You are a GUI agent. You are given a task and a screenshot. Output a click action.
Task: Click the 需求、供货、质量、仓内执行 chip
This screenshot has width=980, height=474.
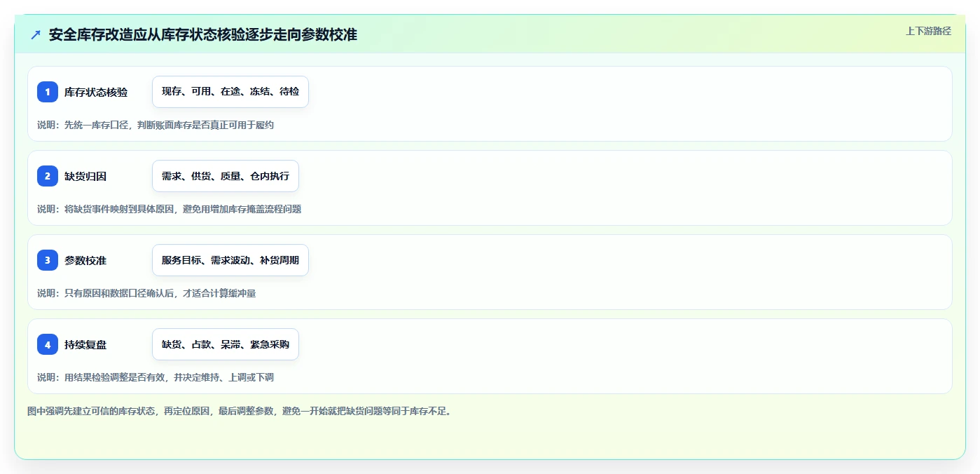(226, 176)
